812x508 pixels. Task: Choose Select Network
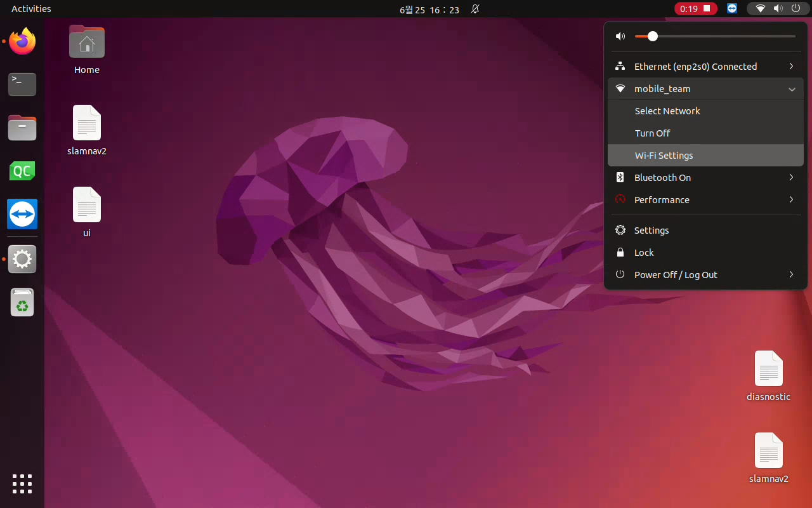[x=705, y=111]
